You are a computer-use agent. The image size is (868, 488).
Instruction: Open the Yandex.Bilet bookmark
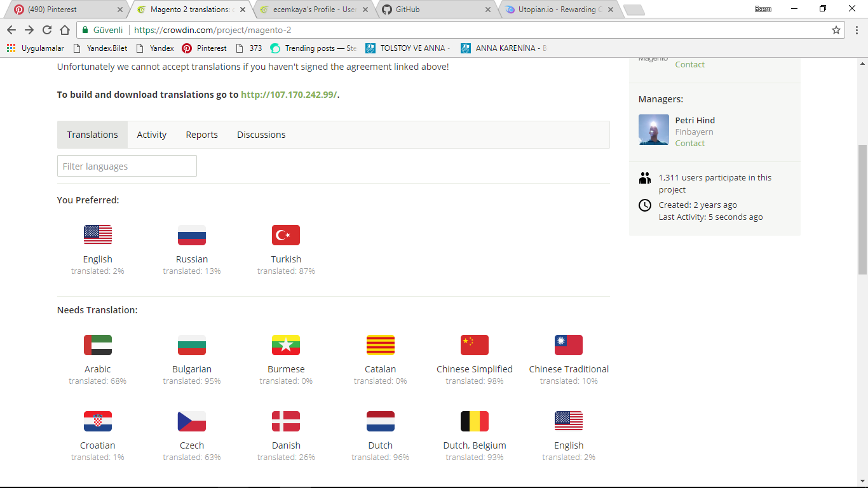tap(100, 48)
